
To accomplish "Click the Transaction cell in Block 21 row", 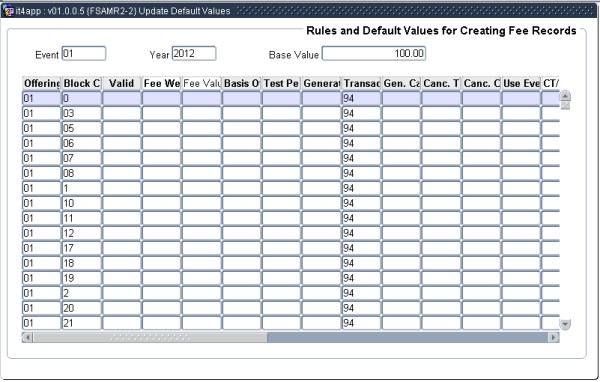I will click(361, 323).
